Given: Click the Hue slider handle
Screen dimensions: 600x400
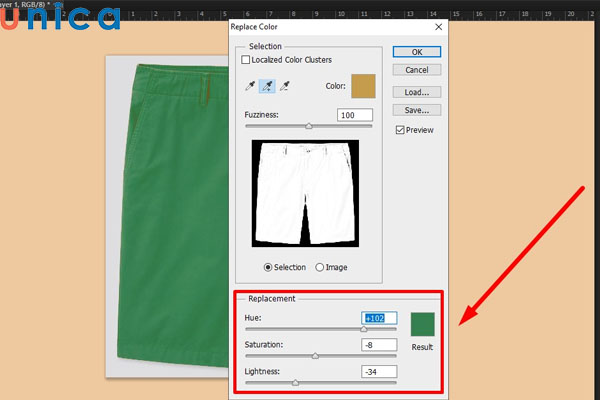Looking at the screenshot, I should click(x=364, y=329).
